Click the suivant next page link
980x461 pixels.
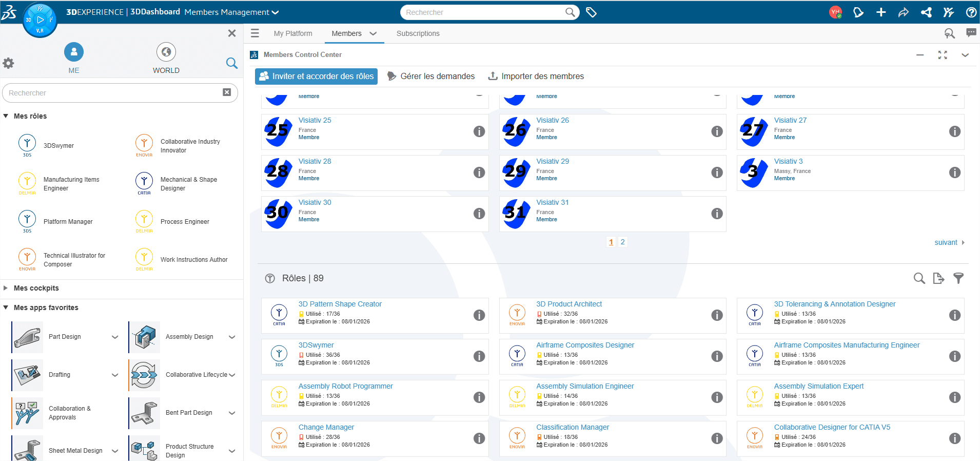[x=950, y=242]
